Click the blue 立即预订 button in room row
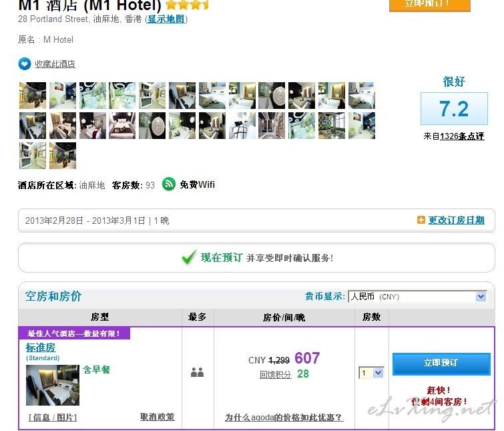Screen dimensions: 504x431 tap(441, 364)
